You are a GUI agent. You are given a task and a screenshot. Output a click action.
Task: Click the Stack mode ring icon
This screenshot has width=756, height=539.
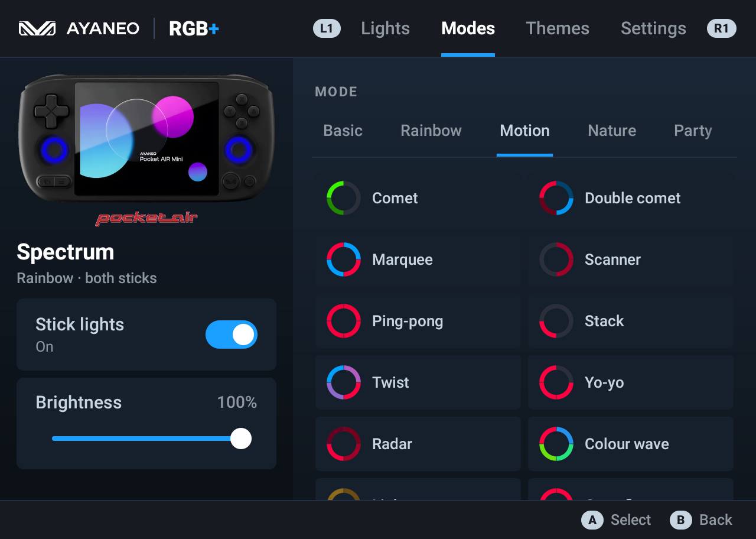pyautogui.click(x=556, y=321)
